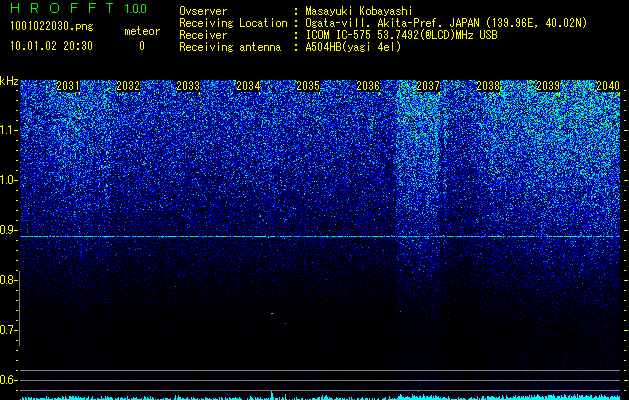
Task: Select the filename 1001022030.png
Action: [52, 26]
